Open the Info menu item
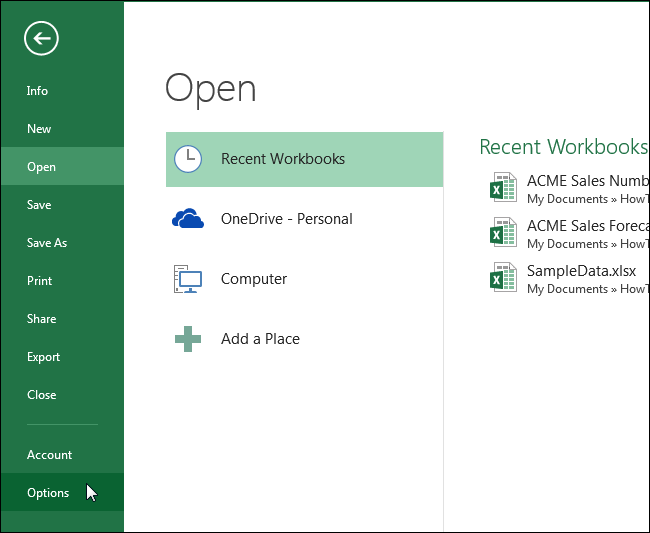 62,91
